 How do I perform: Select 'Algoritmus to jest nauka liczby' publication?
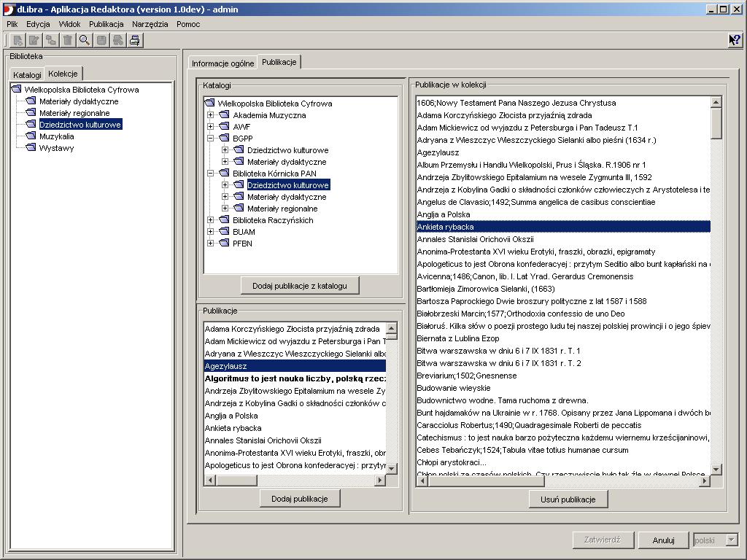tap(295, 378)
